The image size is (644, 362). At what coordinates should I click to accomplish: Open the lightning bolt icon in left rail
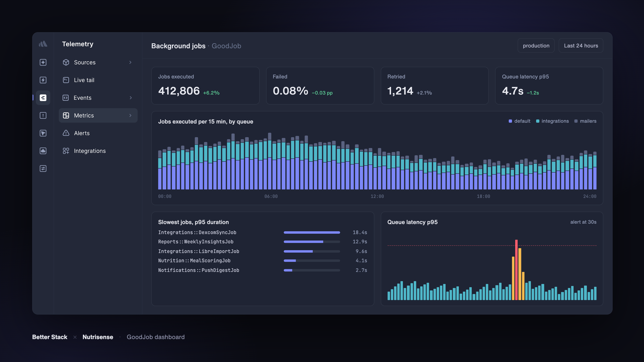pyautogui.click(x=43, y=80)
